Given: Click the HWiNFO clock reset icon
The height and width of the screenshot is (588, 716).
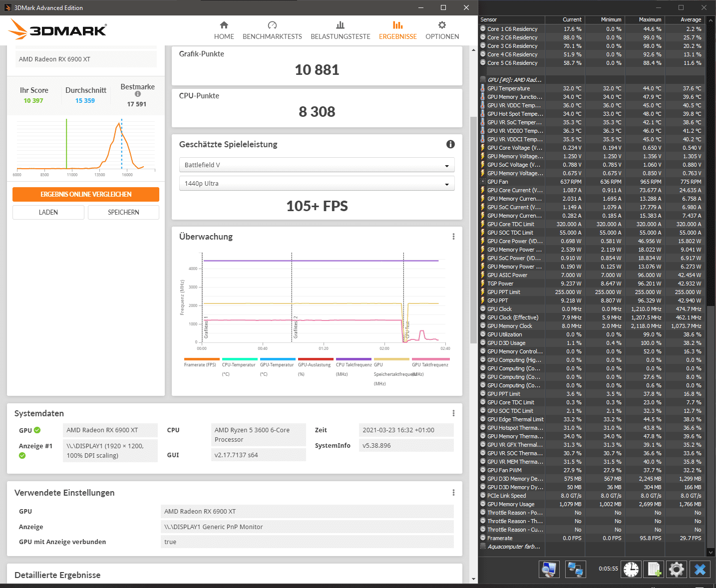Looking at the screenshot, I should tap(631, 569).
